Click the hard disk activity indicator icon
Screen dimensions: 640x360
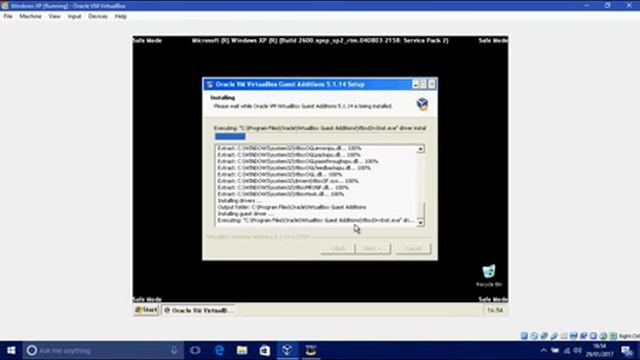click(524, 336)
